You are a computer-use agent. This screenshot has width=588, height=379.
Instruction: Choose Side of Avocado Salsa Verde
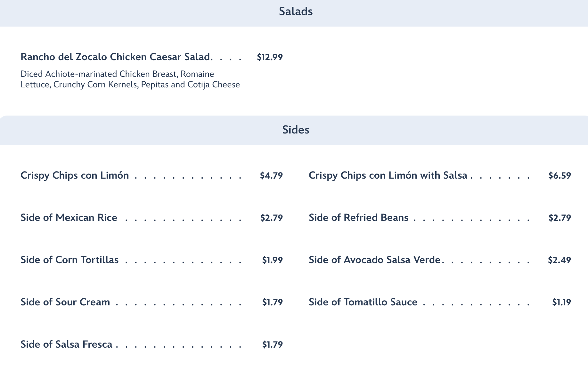click(374, 260)
